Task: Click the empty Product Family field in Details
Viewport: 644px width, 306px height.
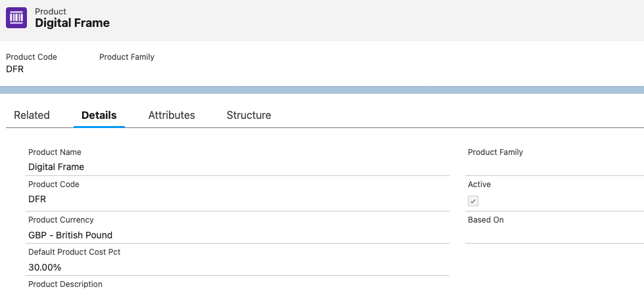Action: 552,167
